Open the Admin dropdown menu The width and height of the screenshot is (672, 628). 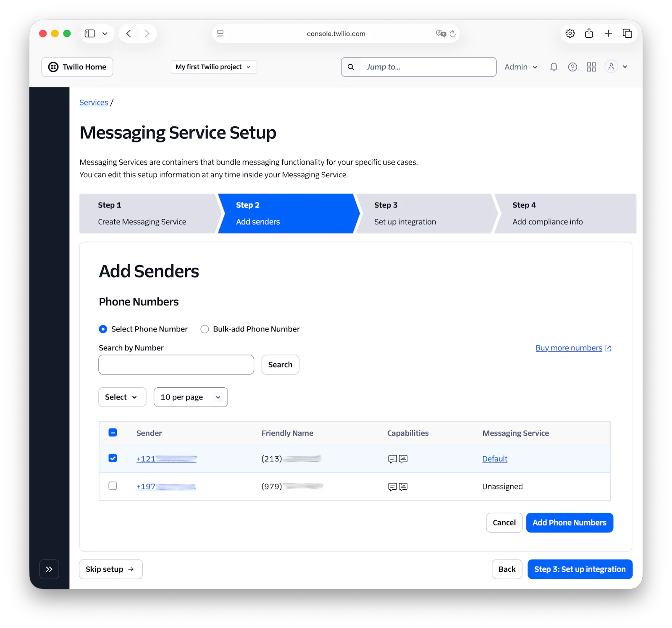(521, 67)
